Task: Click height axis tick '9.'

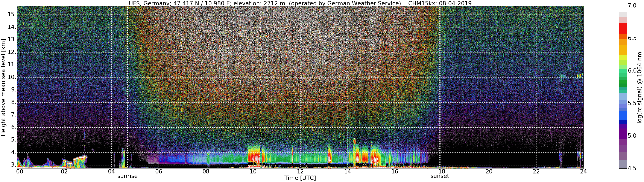Action: pos(13,90)
